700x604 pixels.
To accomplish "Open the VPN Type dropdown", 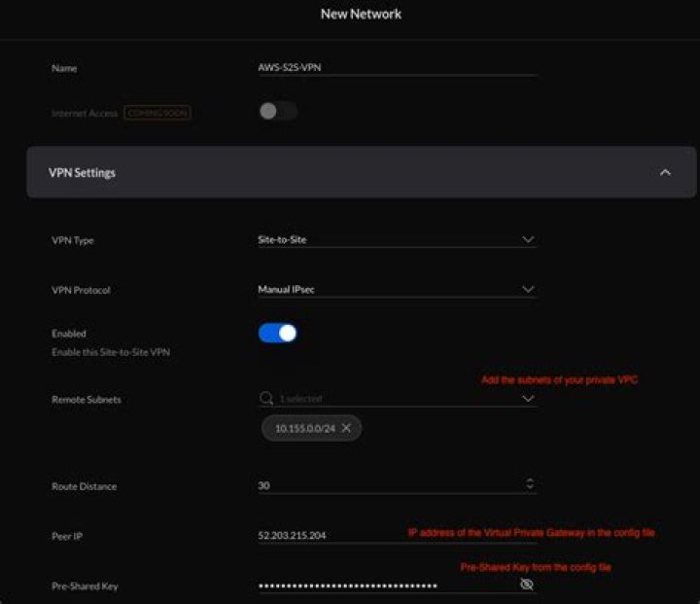I will [528, 239].
